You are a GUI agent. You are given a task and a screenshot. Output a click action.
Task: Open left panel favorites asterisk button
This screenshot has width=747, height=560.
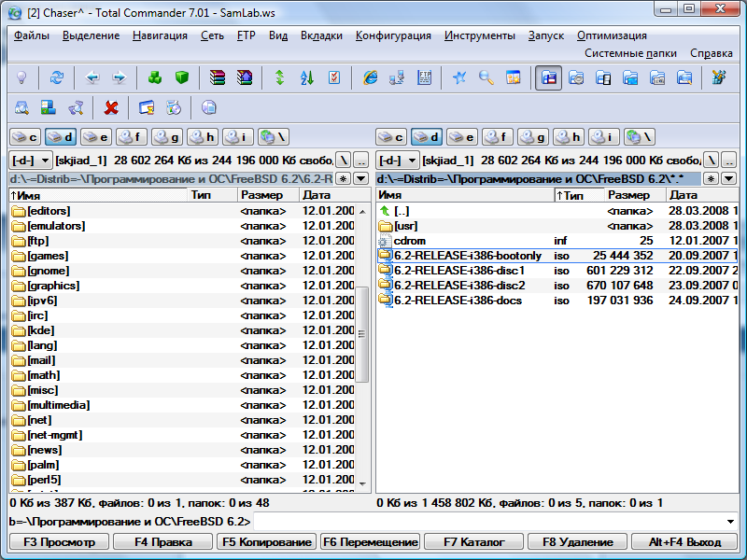tap(344, 179)
